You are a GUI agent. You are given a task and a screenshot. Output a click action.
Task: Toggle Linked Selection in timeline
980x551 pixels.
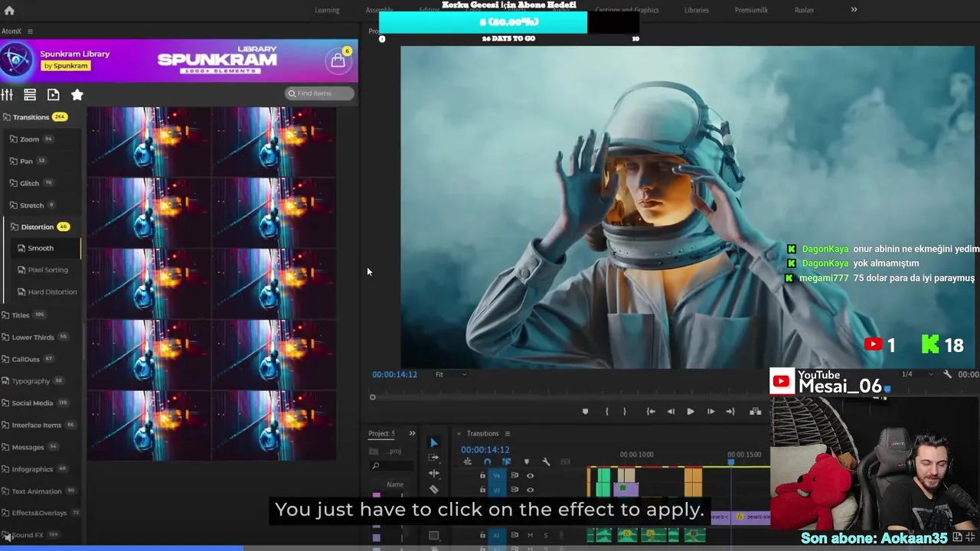point(506,461)
